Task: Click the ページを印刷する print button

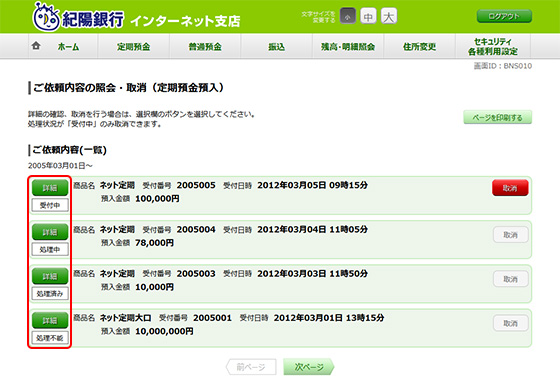Action: [x=498, y=117]
